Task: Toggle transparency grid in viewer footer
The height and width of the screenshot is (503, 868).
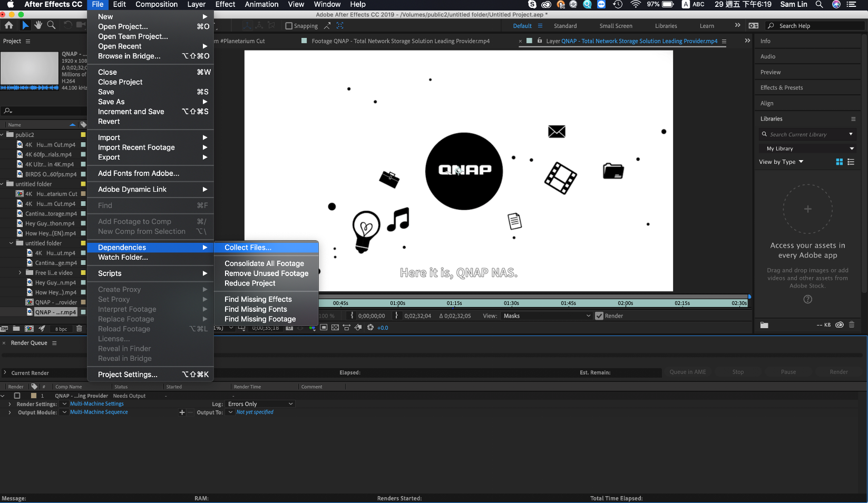Action: (x=335, y=328)
